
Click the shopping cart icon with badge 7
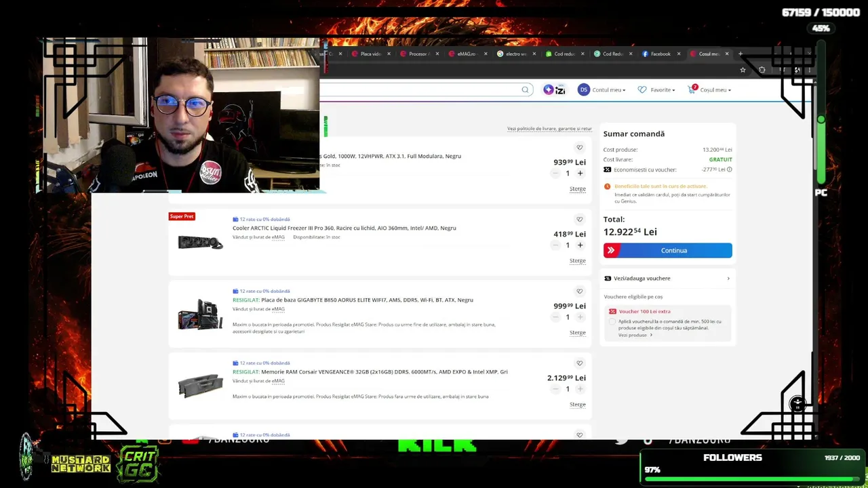point(692,89)
